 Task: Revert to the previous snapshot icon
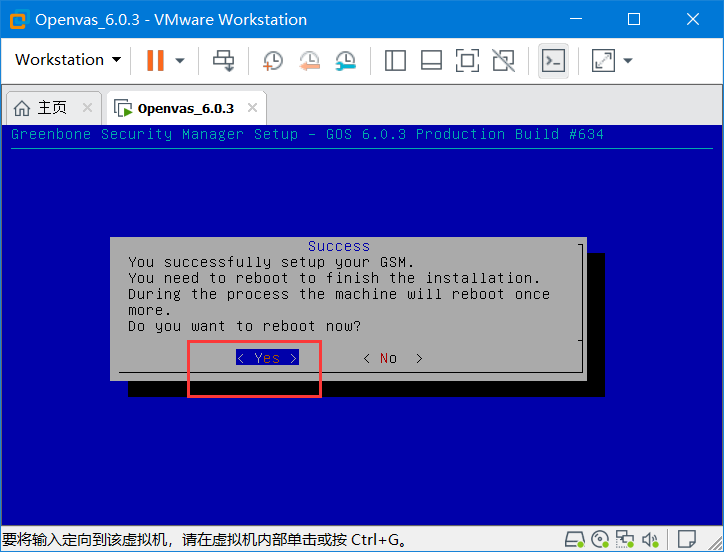(309, 61)
